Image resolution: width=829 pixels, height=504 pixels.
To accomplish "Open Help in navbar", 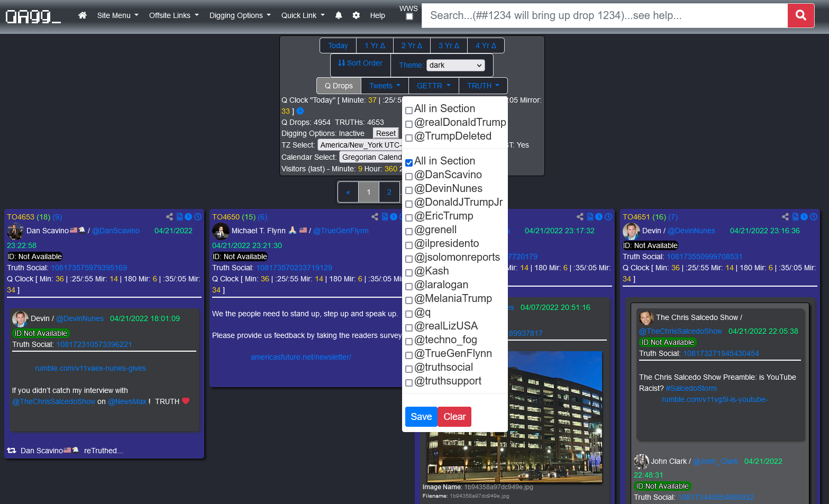I will [377, 15].
